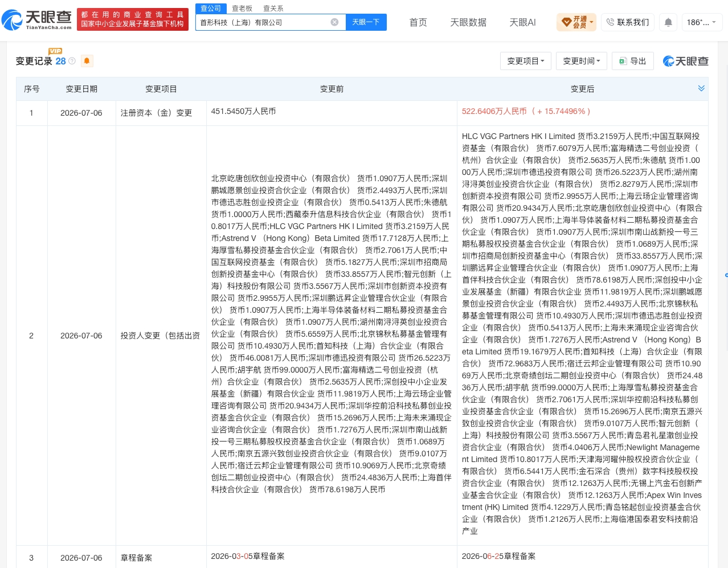This screenshot has height=568, width=728.
Task: Click the 天眼查 watermark logo beside 导出
Action: pos(685,61)
